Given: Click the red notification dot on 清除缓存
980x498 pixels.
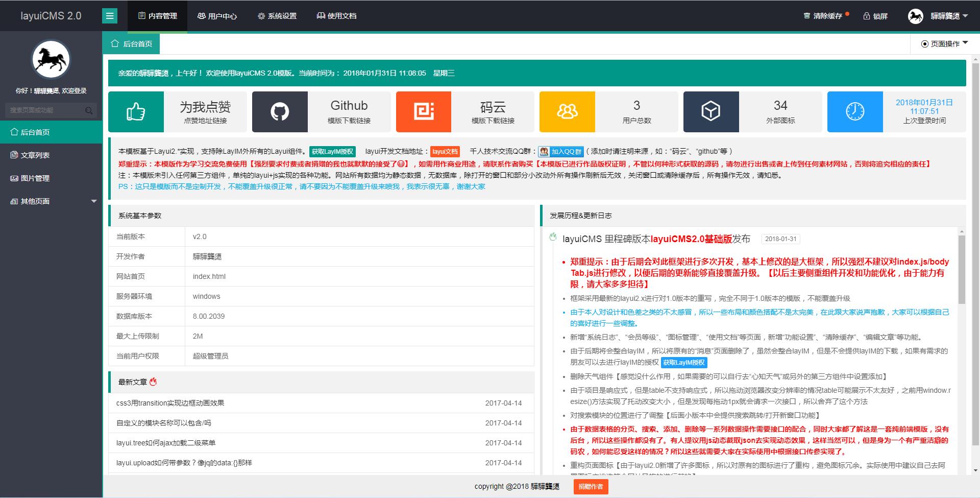Looking at the screenshot, I should [847, 12].
